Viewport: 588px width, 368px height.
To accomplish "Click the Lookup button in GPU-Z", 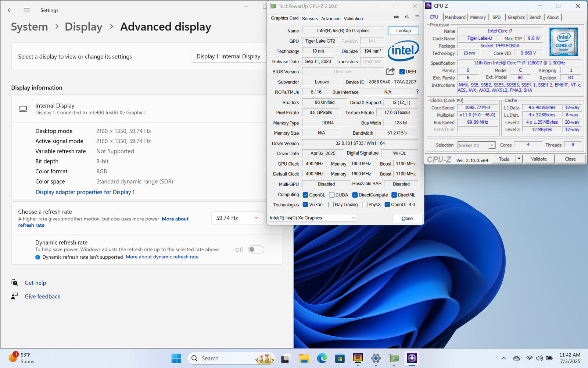I will tap(403, 31).
